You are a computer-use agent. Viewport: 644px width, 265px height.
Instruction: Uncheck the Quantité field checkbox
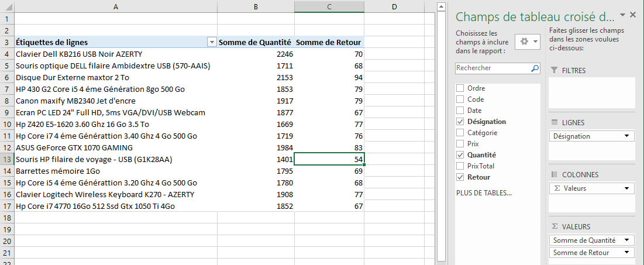point(460,155)
